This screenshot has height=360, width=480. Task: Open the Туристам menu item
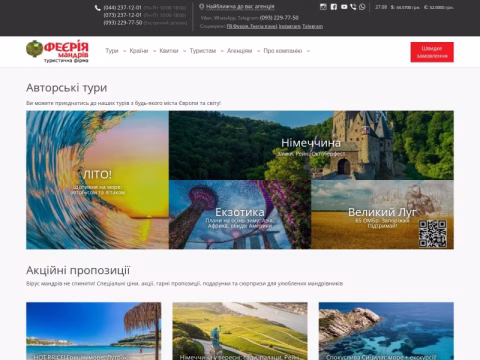[203, 51]
